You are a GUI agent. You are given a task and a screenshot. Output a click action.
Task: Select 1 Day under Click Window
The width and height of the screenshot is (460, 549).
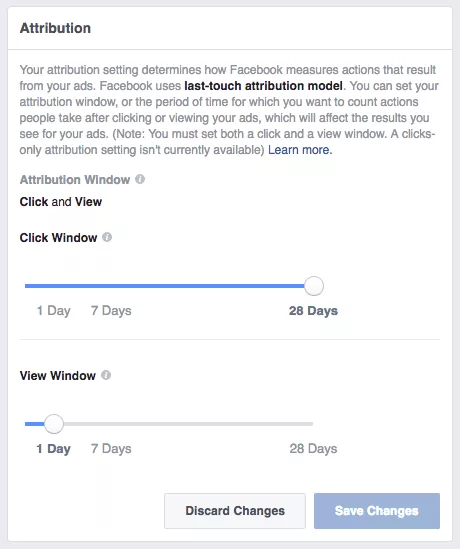[54, 311]
